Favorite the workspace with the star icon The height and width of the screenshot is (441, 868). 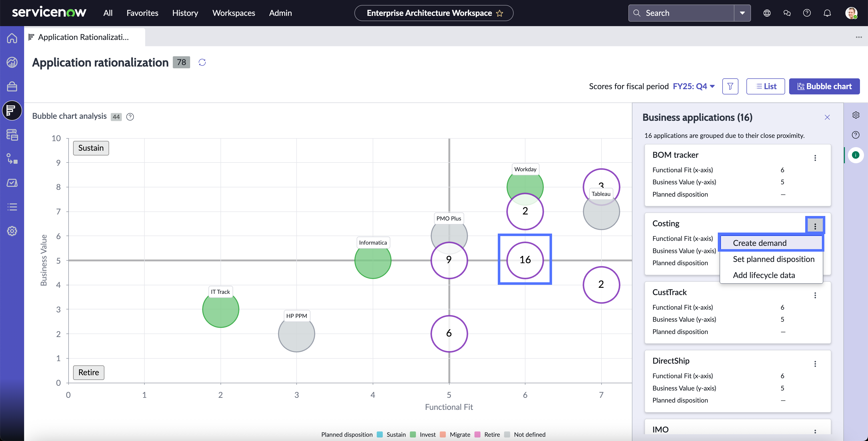click(x=500, y=13)
